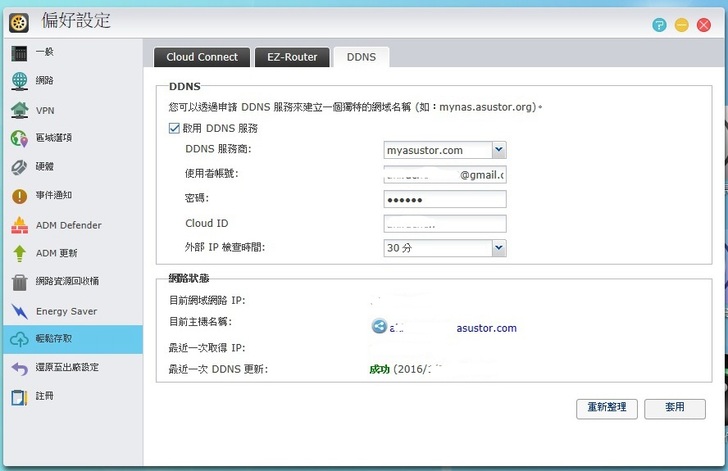Expand the DDNS 服務商 dropdown arrow
Screen dimensions: 728x471
pos(499,150)
